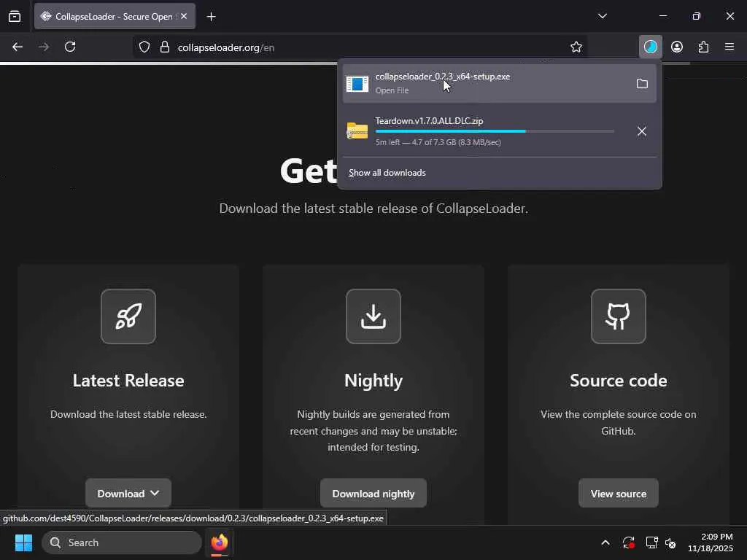Image resolution: width=747 pixels, height=560 pixels.
Task: Click the Latest Release heading
Action: tap(128, 381)
